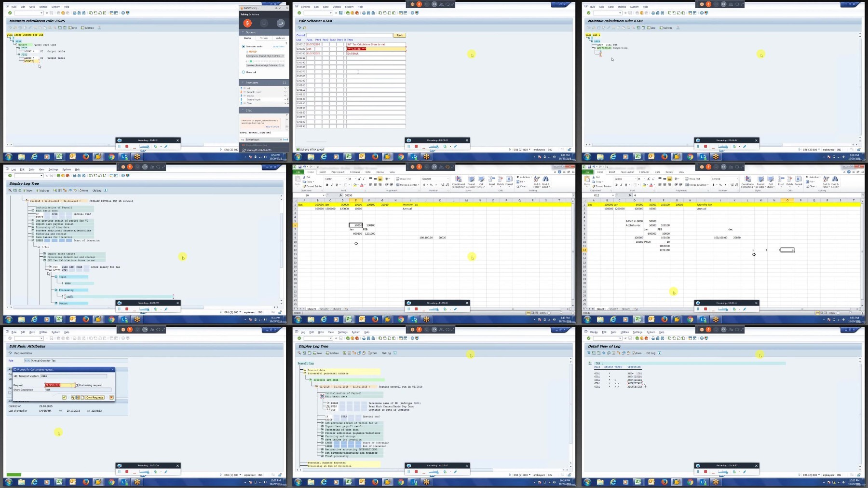Open Formulas tab in Excel with E6 selected
Screen dimensions: 868x488
pyautogui.click(x=355, y=172)
